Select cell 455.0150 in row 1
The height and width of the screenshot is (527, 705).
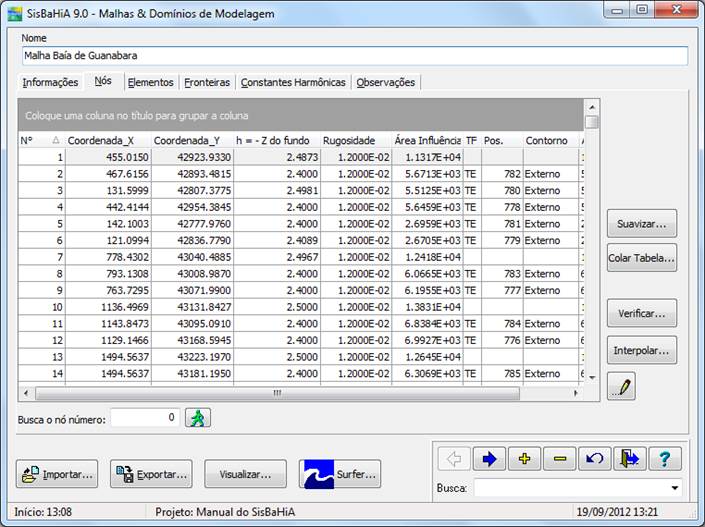tap(108, 157)
